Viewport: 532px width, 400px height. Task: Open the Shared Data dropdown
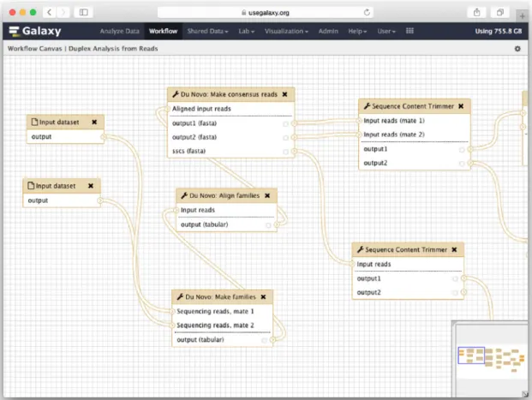(207, 31)
